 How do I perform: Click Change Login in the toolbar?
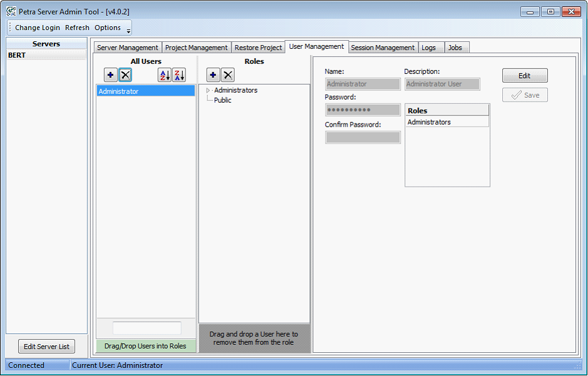(38, 28)
